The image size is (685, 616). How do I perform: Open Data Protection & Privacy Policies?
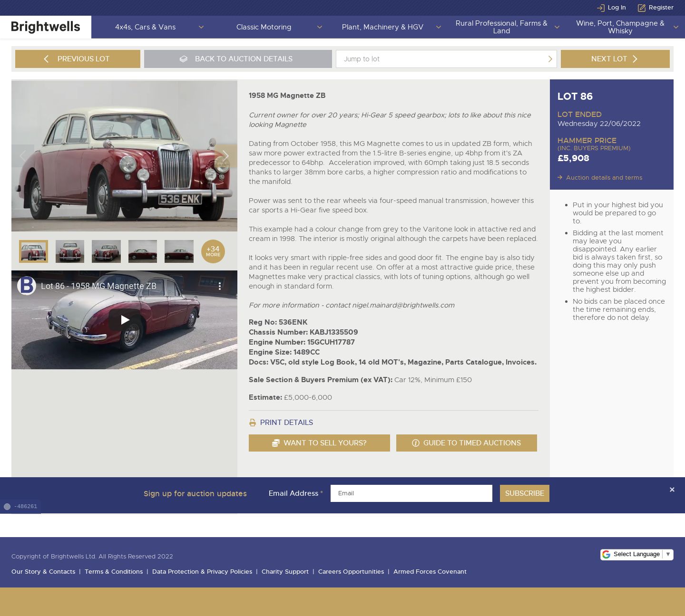202,572
